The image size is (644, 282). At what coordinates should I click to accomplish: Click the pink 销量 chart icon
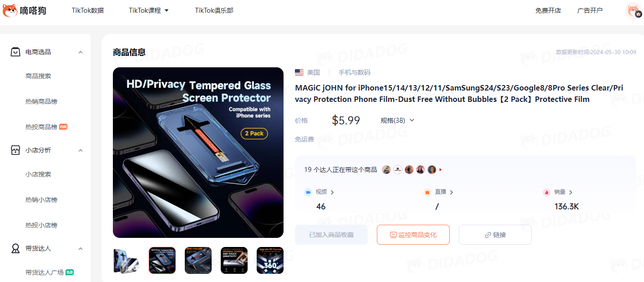tap(547, 192)
